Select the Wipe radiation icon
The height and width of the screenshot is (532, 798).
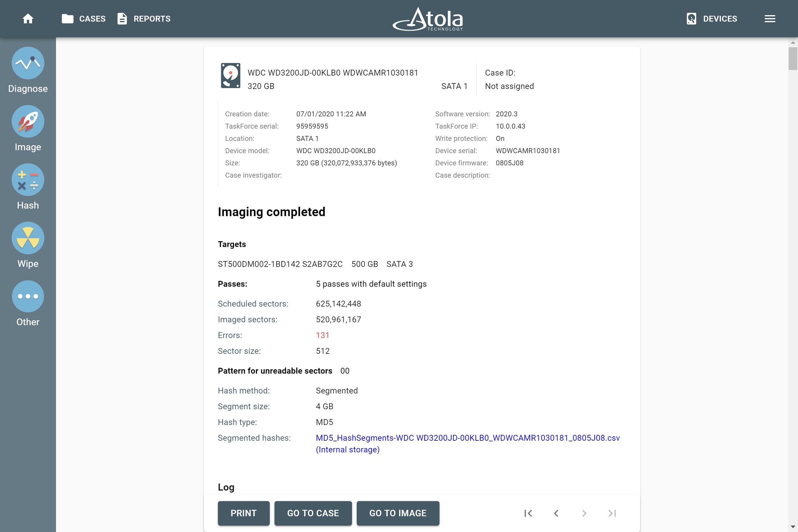(28, 238)
